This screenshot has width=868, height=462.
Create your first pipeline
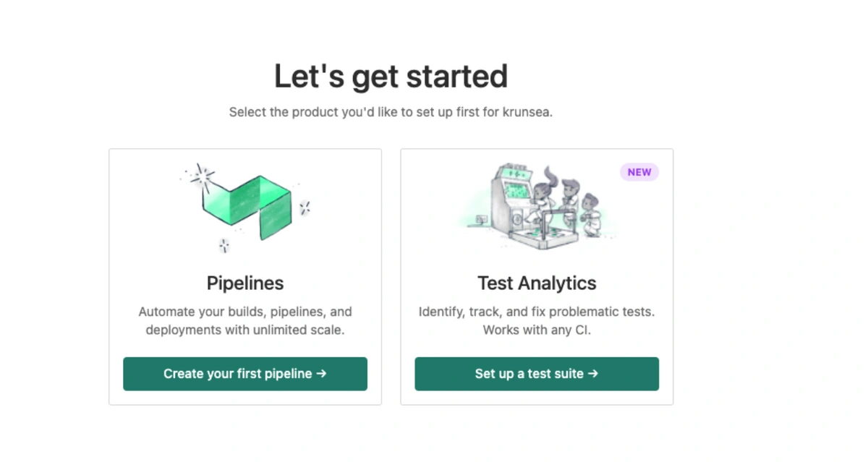[x=245, y=374]
